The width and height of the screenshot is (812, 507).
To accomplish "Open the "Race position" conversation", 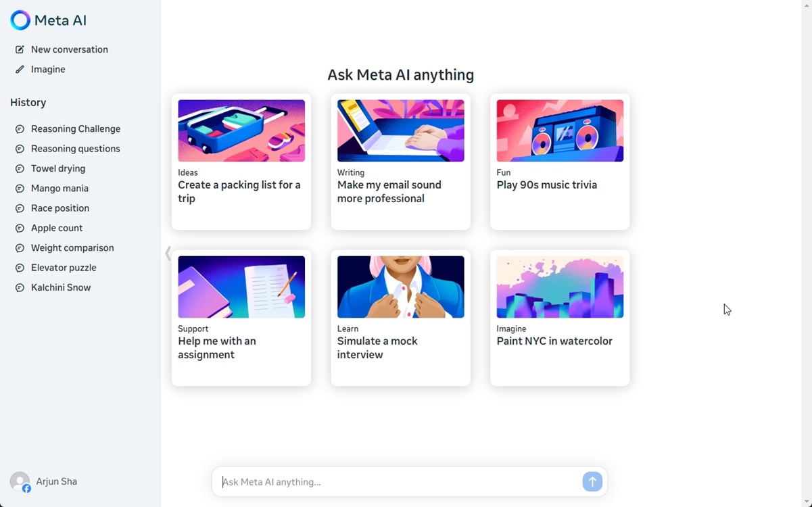I will (x=59, y=208).
